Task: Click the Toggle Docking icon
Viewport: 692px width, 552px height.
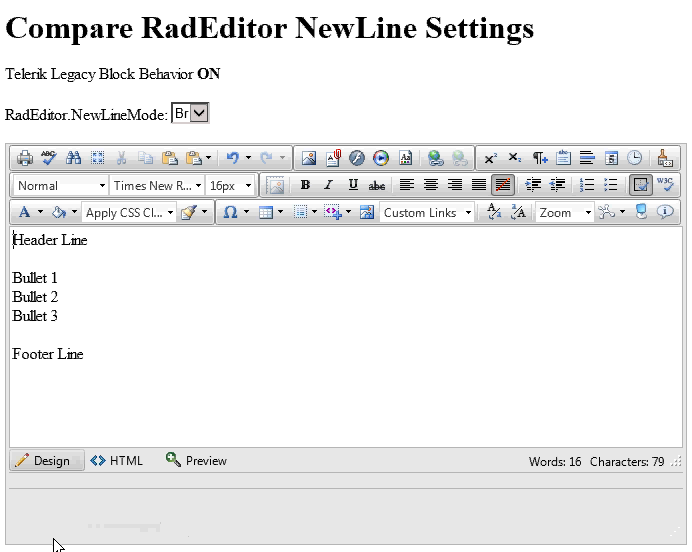Action: [641, 212]
